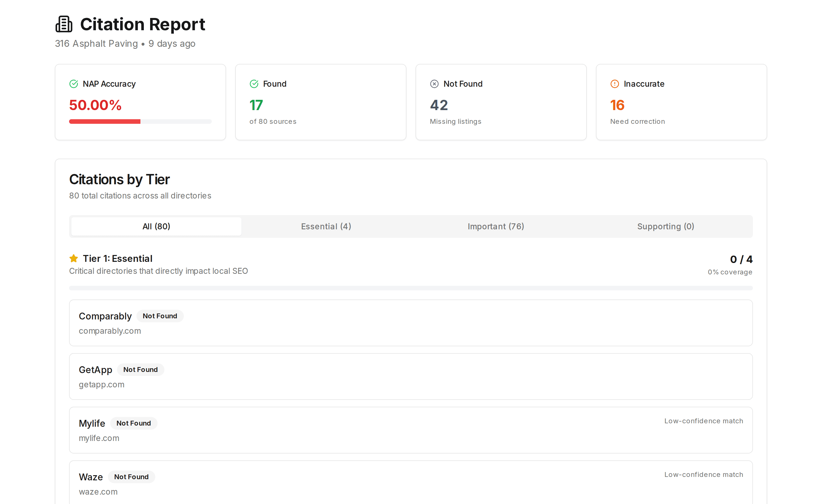Click the Mylife directory name

pos(92,423)
